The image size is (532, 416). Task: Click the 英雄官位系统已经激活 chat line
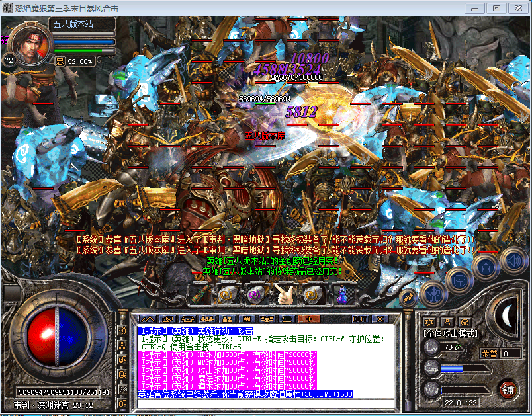coord(245,394)
